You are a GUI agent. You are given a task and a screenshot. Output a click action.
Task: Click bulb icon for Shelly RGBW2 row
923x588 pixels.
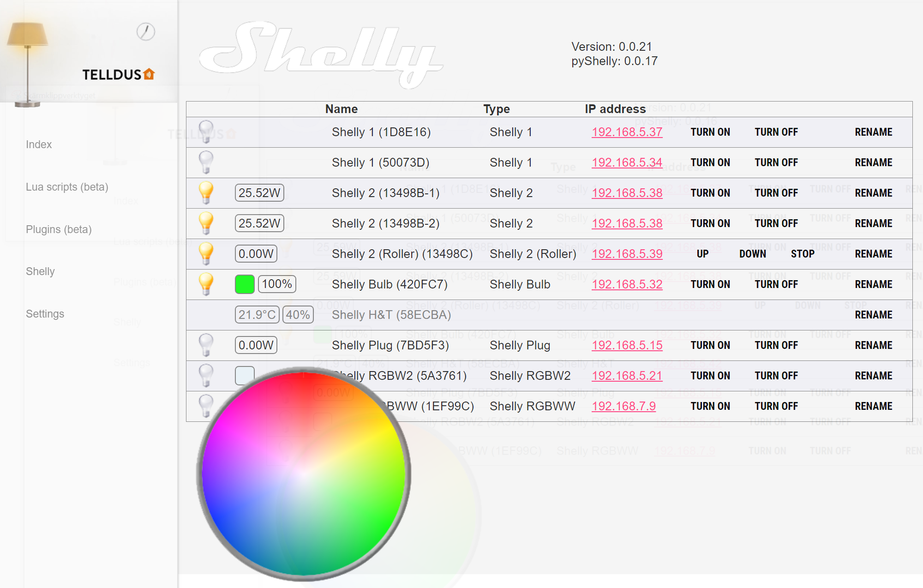(x=206, y=375)
